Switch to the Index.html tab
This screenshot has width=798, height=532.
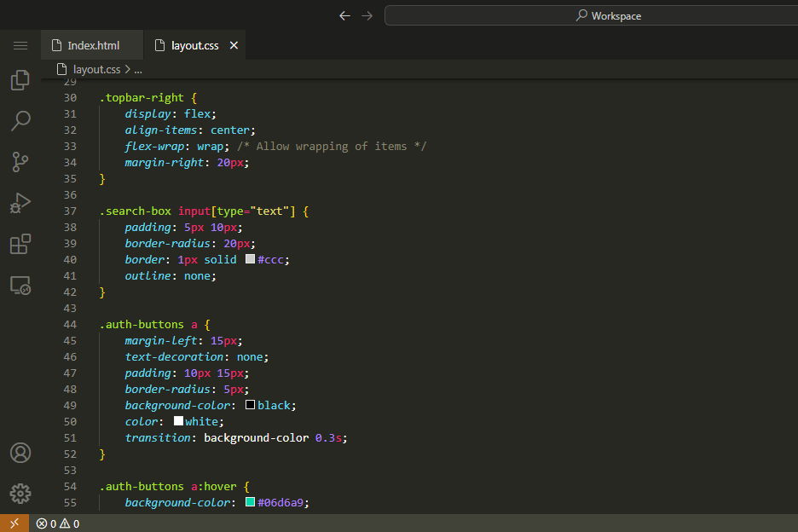(92, 45)
